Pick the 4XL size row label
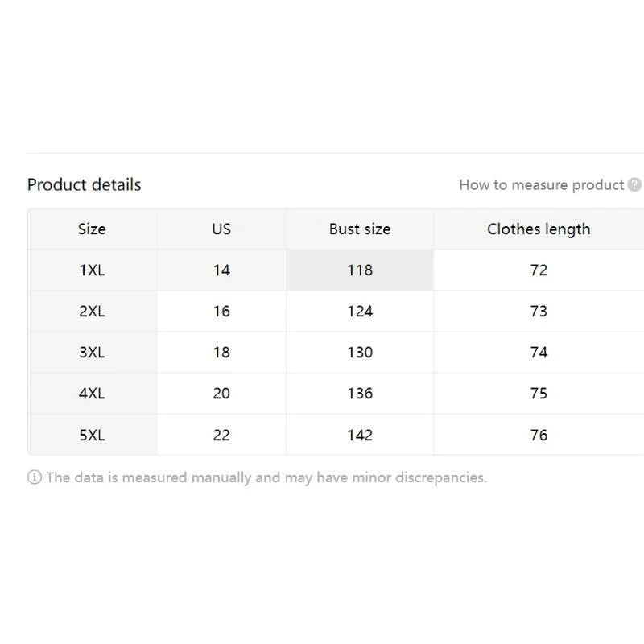This screenshot has height=644, width=644. tap(92, 394)
